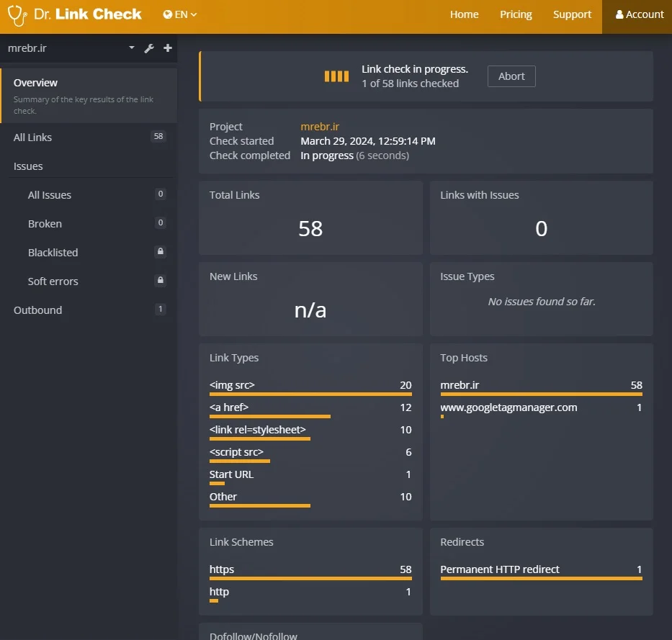
Task: Open the Pricing page
Action: click(x=516, y=14)
